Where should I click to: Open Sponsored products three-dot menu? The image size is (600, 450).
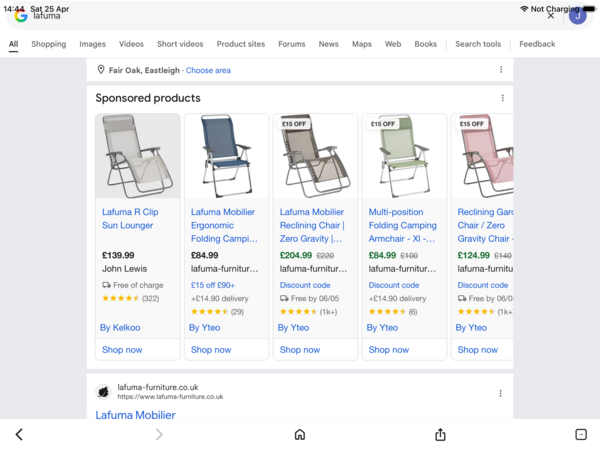click(x=502, y=98)
